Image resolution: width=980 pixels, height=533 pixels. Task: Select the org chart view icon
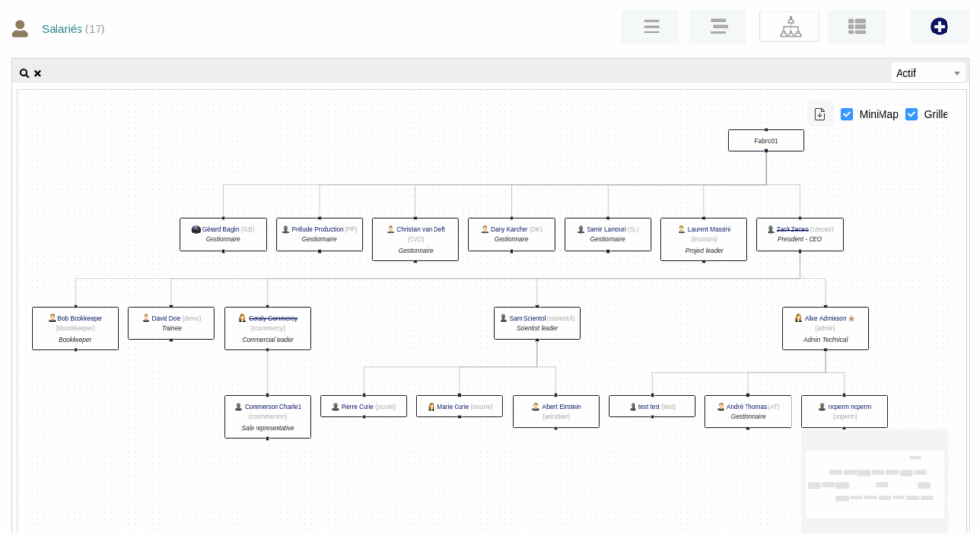coord(790,27)
